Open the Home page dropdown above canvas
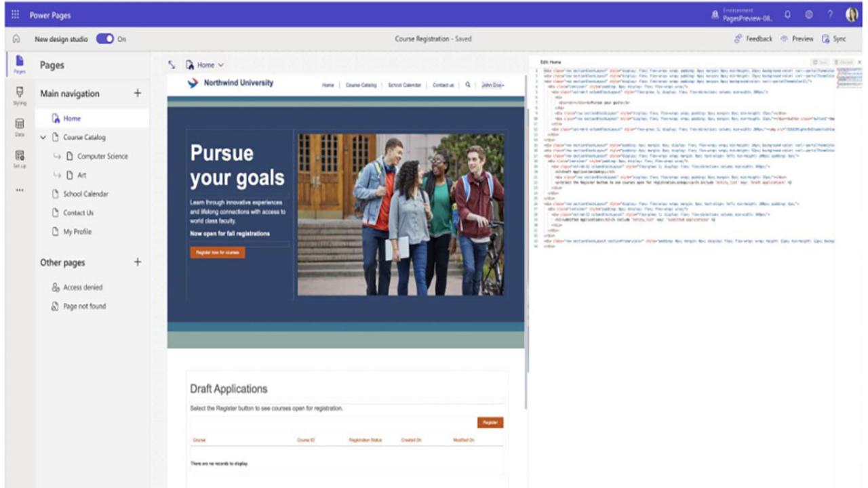 205,65
